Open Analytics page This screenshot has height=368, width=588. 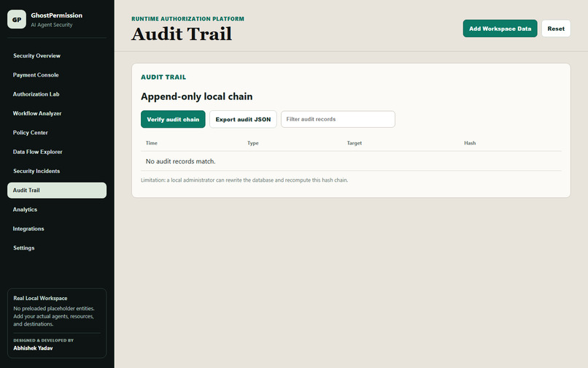pyautogui.click(x=57, y=210)
